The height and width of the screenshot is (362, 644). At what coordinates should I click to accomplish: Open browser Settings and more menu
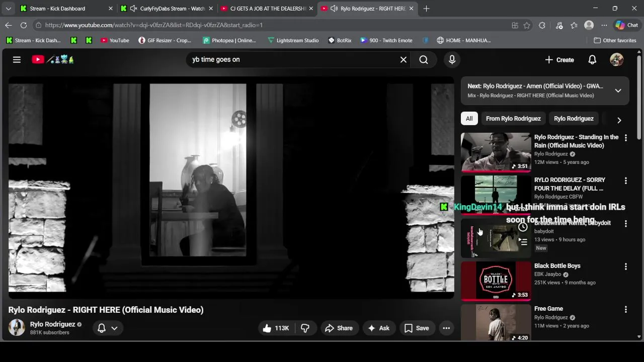(604, 25)
